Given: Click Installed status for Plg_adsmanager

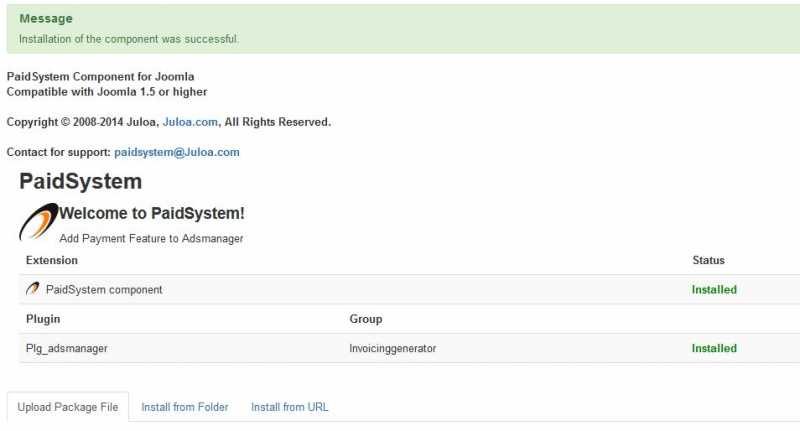Looking at the screenshot, I should click(714, 348).
